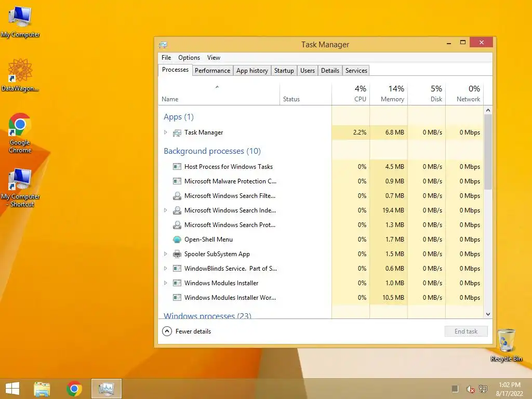
Task: Click the scrollbar up arrow
Action: tap(488, 110)
